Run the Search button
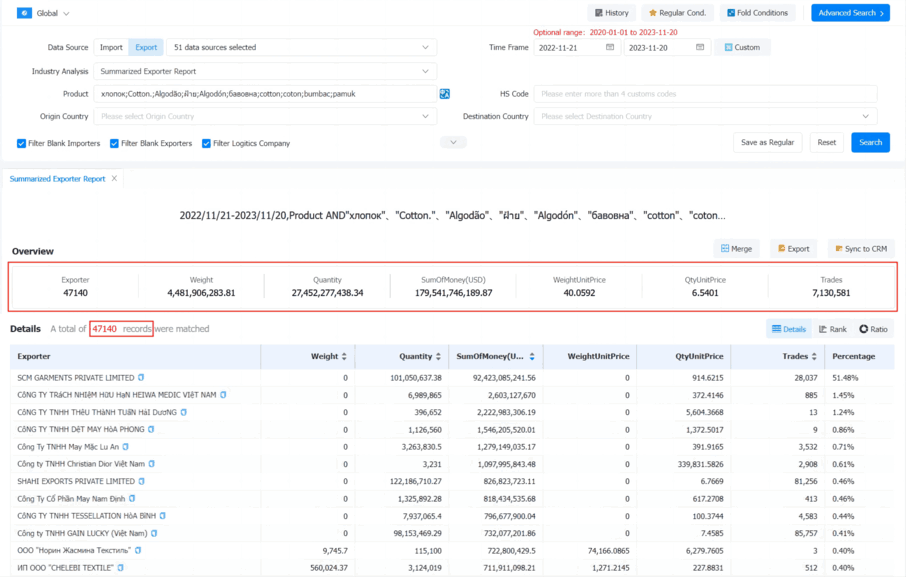This screenshot has height=577, width=906. point(870,142)
